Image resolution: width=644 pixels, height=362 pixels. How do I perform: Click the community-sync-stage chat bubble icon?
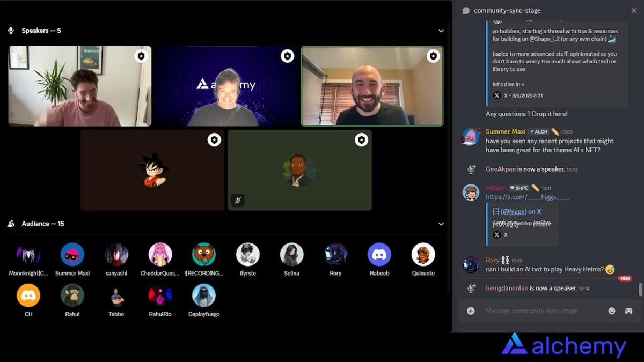click(466, 10)
